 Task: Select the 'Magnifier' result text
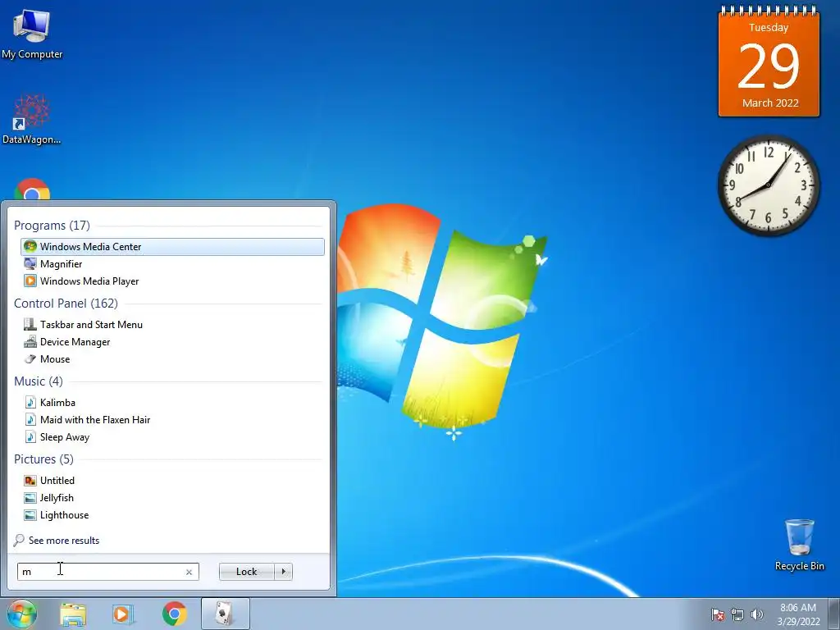click(61, 264)
